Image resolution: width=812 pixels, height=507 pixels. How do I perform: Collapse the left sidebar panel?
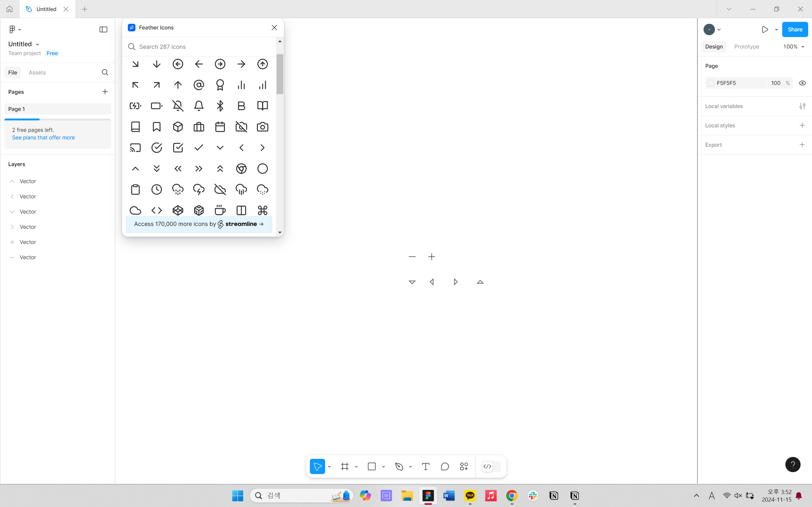point(103,29)
